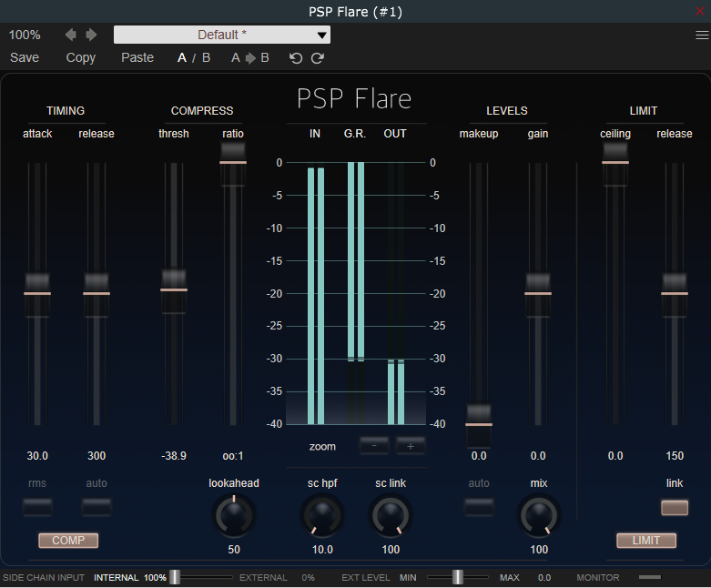Click the PSP Flare logo title

click(354, 98)
